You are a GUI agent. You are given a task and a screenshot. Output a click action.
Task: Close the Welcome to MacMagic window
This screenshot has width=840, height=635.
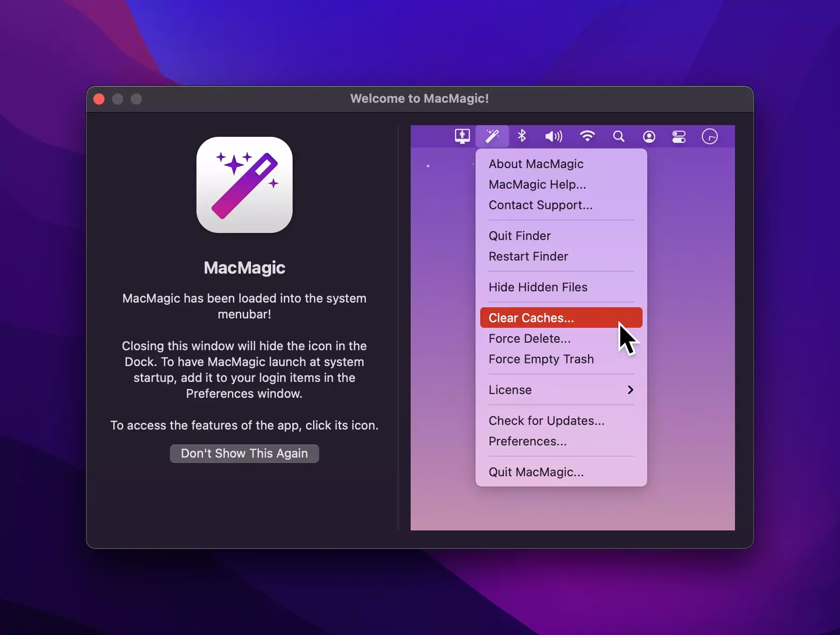(99, 99)
